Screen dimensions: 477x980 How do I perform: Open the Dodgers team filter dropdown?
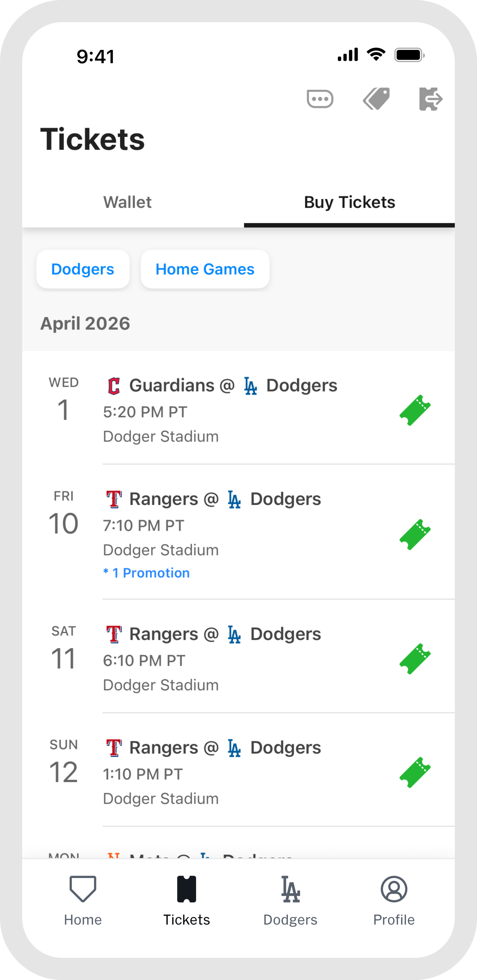83,269
